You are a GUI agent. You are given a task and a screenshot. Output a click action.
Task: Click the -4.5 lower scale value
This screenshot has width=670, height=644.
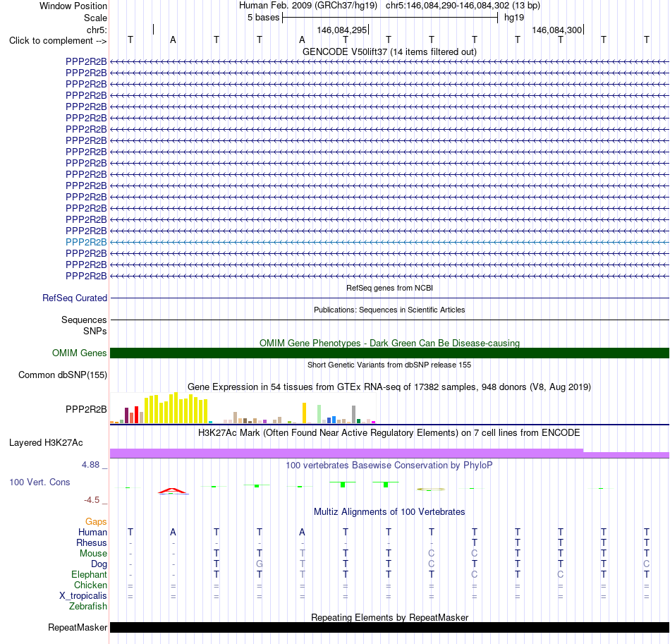(92, 500)
